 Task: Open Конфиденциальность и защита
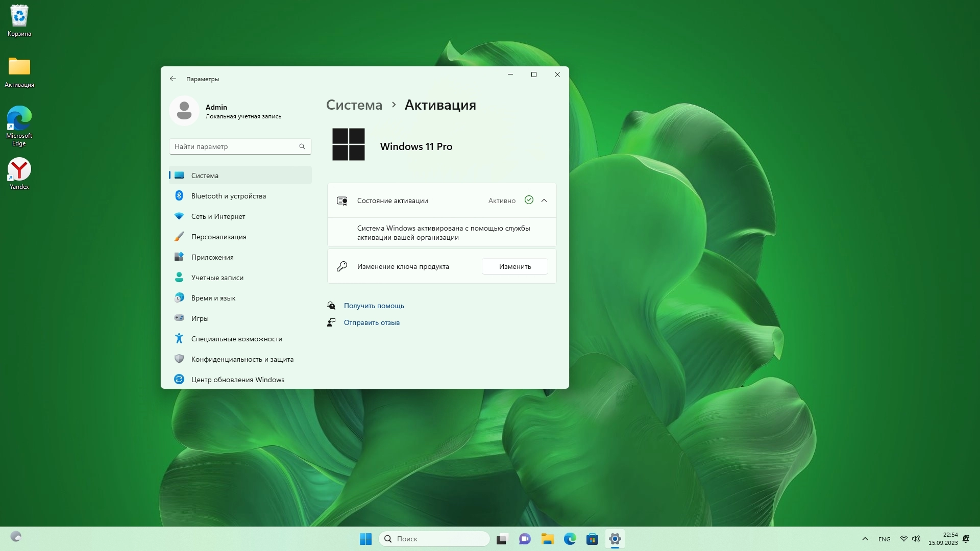click(242, 359)
